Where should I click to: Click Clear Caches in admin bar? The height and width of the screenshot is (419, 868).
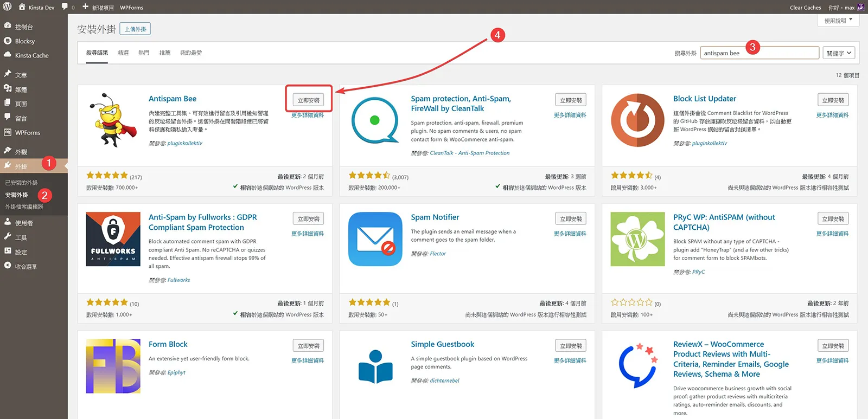coord(805,8)
